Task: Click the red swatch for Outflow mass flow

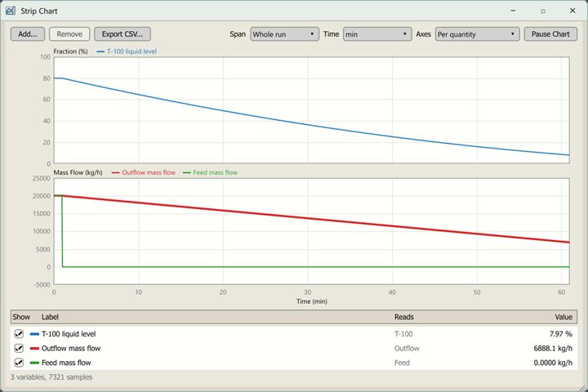Action: (34, 348)
